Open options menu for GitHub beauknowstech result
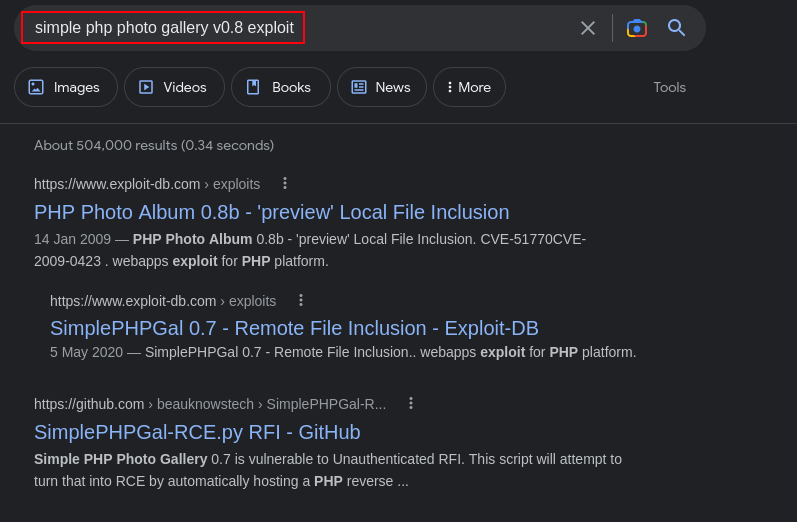The height and width of the screenshot is (522, 797). click(x=411, y=403)
